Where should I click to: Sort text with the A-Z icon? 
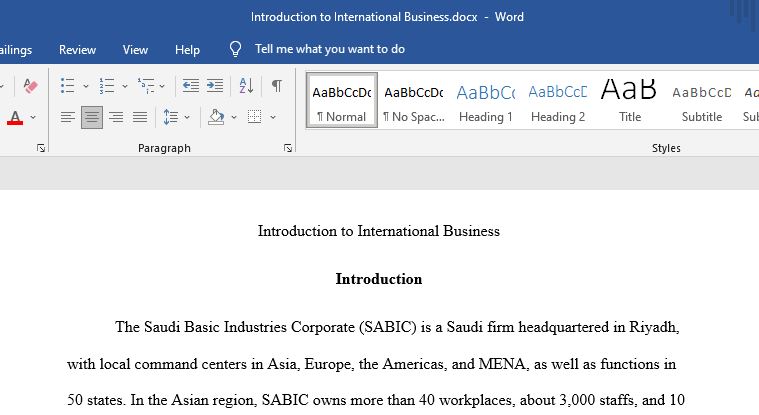[x=246, y=86]
